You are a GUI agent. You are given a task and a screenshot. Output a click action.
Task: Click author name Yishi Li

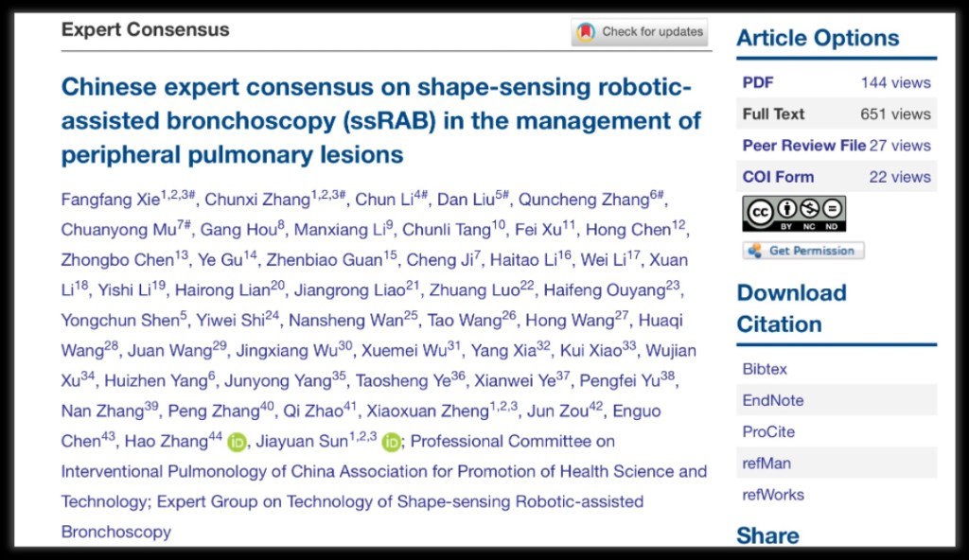[x=125, y=290]
